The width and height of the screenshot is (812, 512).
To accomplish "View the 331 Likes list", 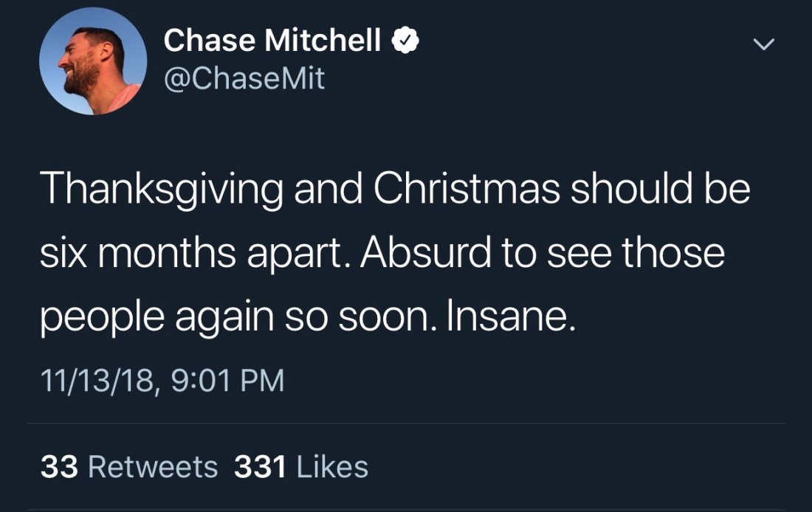I will 300,467.
